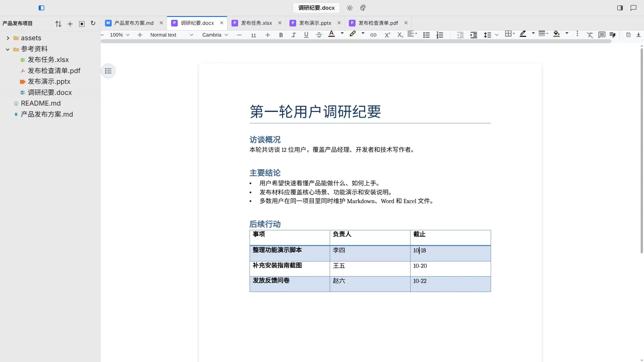Add a new file to the project

click(x=70, y=24)
